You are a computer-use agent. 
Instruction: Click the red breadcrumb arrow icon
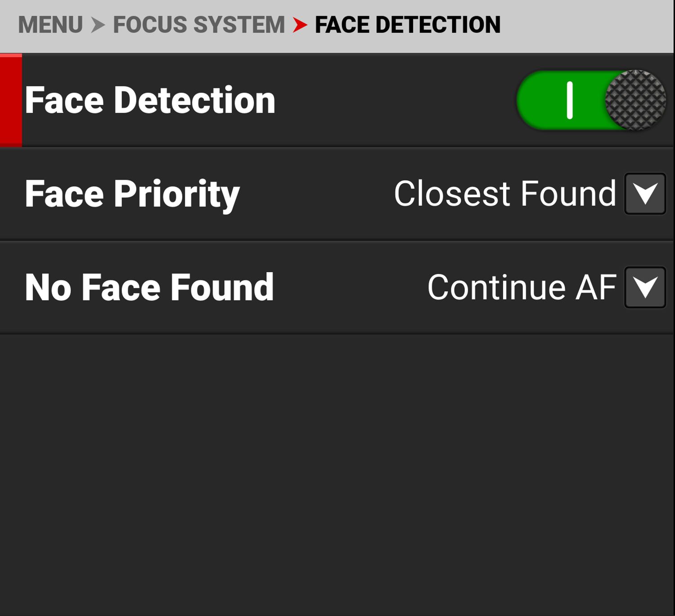click(300, 25)
